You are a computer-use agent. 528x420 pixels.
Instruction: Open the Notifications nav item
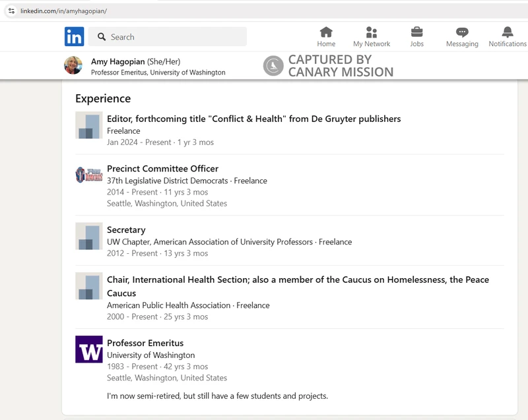(508, 37)
